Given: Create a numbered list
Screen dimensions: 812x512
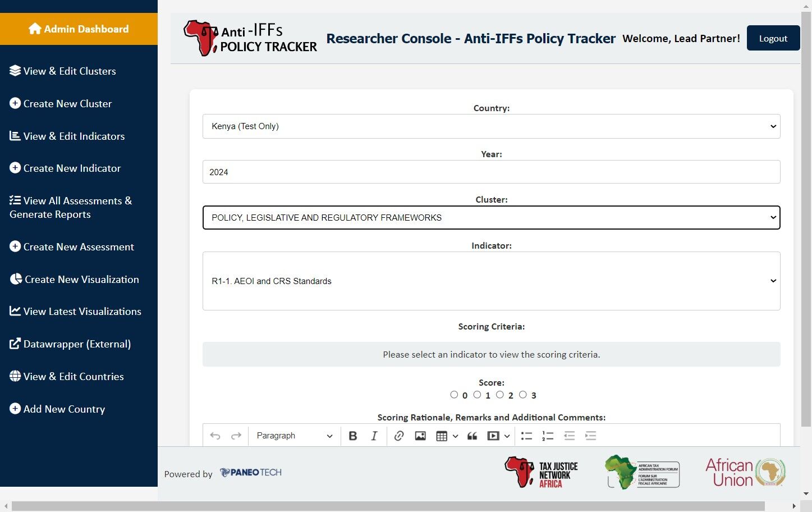Looking at the screenshot, I should 548,436.
